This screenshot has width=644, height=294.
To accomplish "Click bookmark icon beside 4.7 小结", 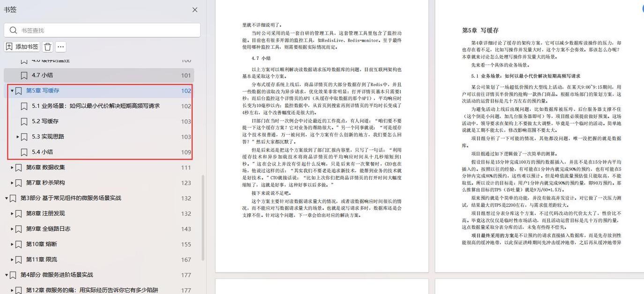I will (24, 75).
